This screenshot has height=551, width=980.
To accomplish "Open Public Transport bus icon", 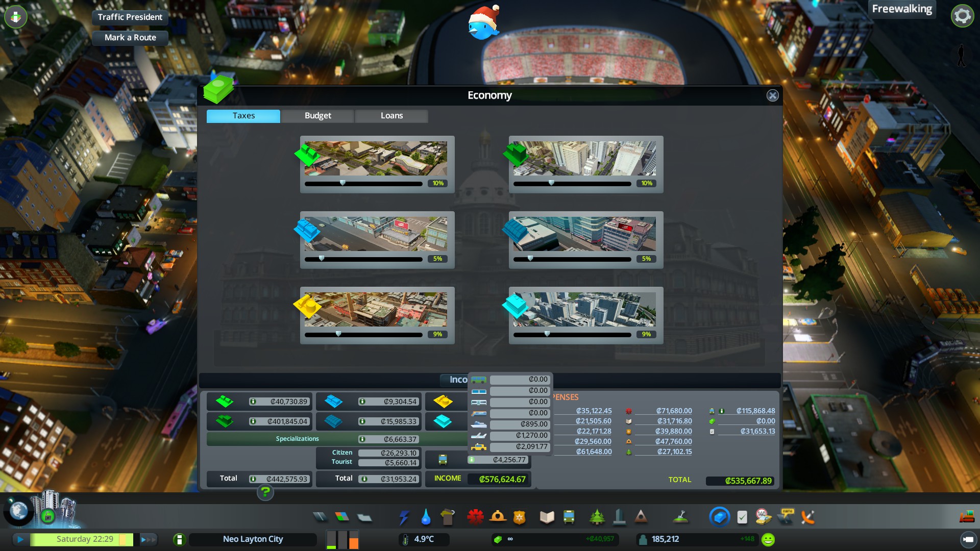I will click(x=569, y=517).
